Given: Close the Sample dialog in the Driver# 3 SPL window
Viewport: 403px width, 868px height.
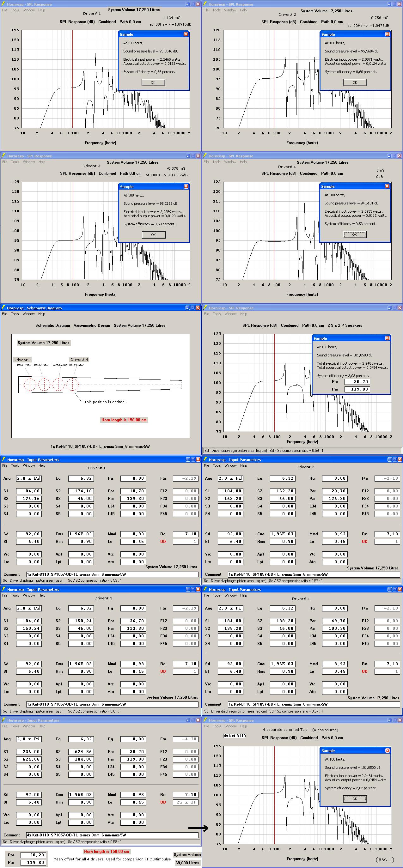Looking at the screenshot, I should pos(186,187).
